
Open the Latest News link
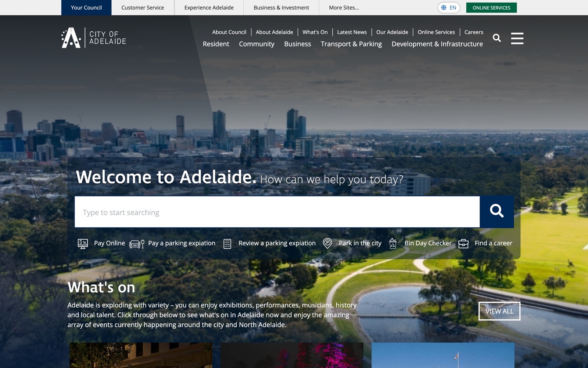[352, 32]
